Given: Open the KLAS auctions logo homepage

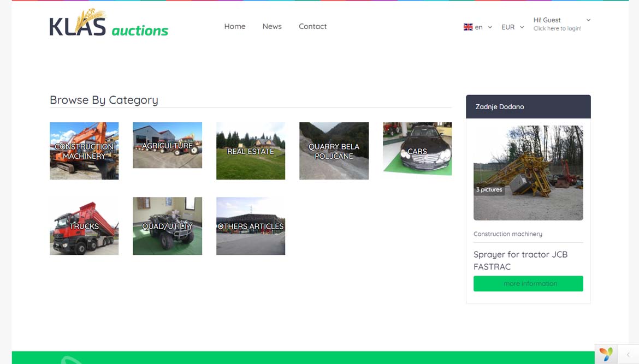Looking at the screenshot, I should pyautogui.click(x=108, y=23).
